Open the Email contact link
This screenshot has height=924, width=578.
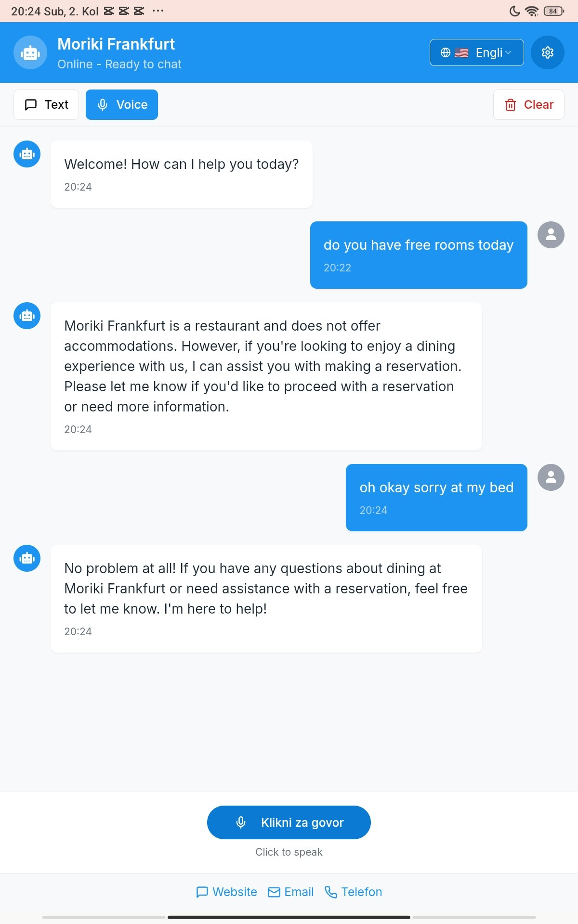click(x=290, y=892)
